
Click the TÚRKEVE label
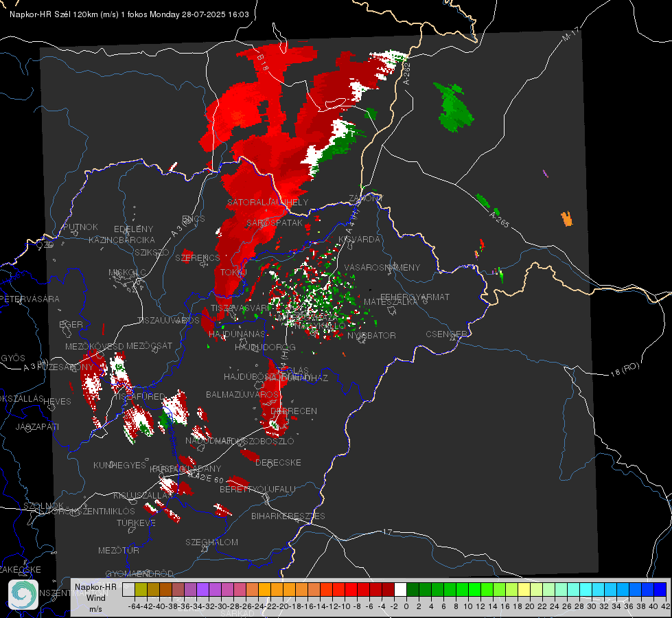[137, 523]
